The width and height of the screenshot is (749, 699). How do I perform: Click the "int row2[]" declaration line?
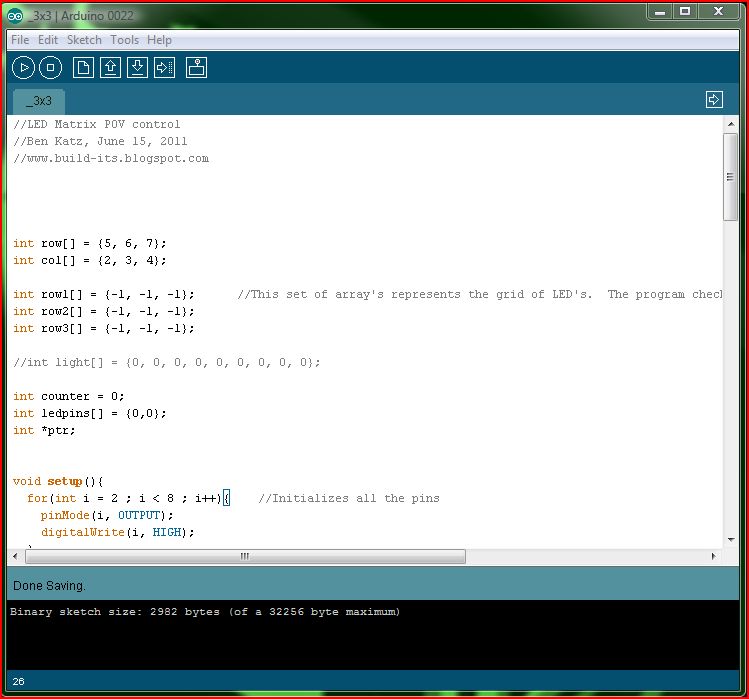(104, 312)
